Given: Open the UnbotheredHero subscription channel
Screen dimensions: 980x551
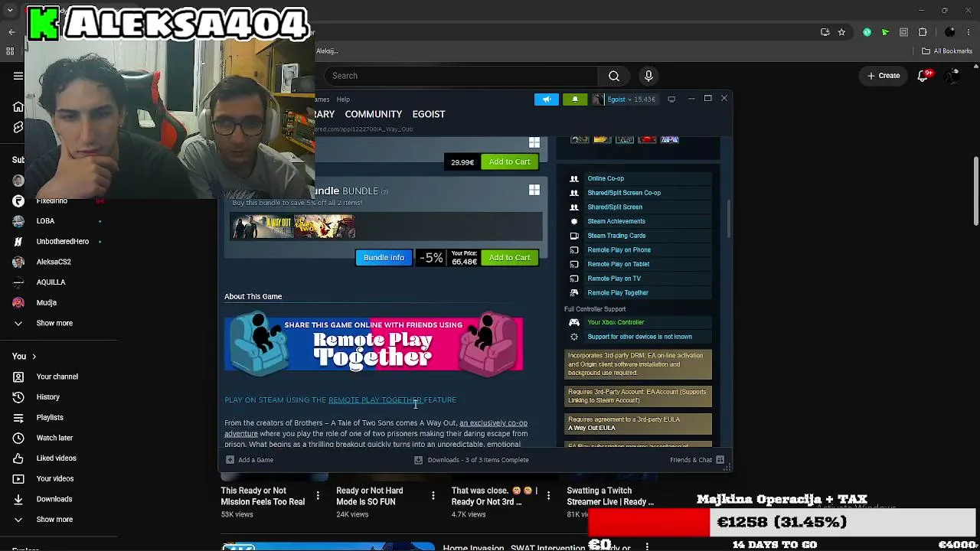Looking at the screenshot, I should tap(63, 242).
